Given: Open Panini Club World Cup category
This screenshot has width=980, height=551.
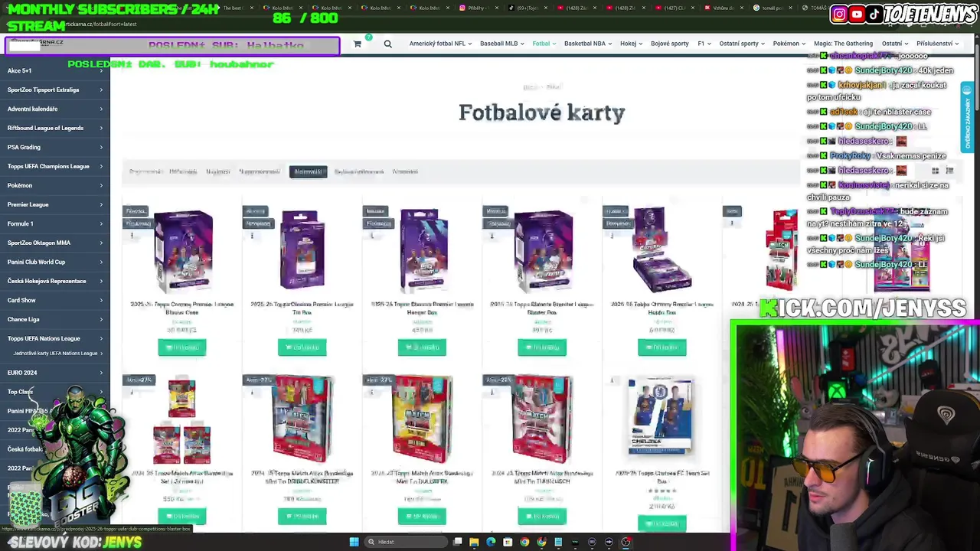Looking at the screenshot, I should pos(36,262).
